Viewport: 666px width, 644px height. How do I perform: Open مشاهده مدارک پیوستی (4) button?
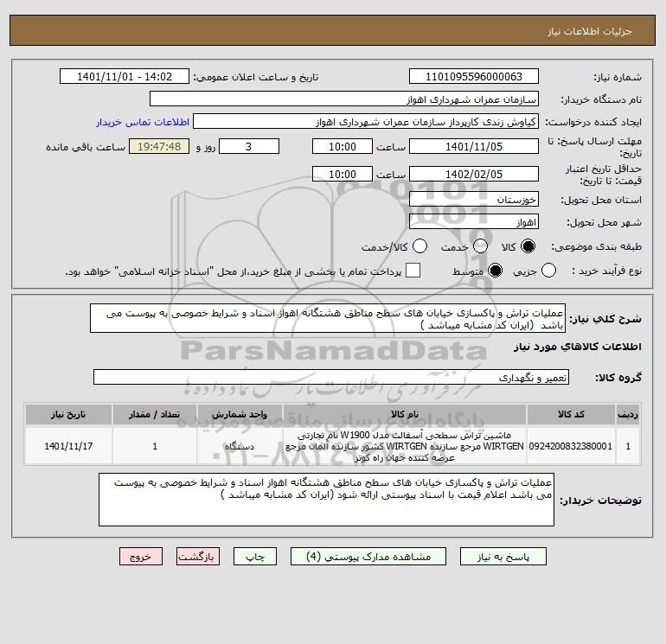coord(368,557)
